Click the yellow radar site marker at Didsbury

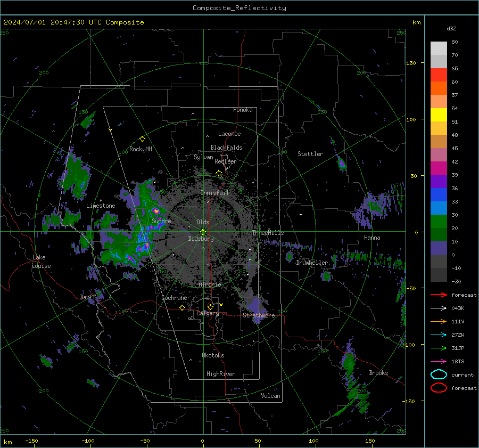click(203, 232)
